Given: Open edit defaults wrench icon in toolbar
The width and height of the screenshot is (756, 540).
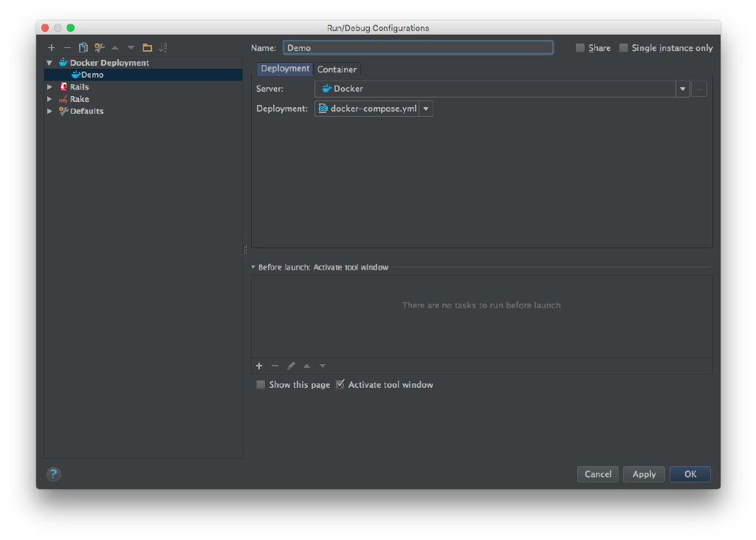Looking at the screenshot, I should click(x=99, y=48).
